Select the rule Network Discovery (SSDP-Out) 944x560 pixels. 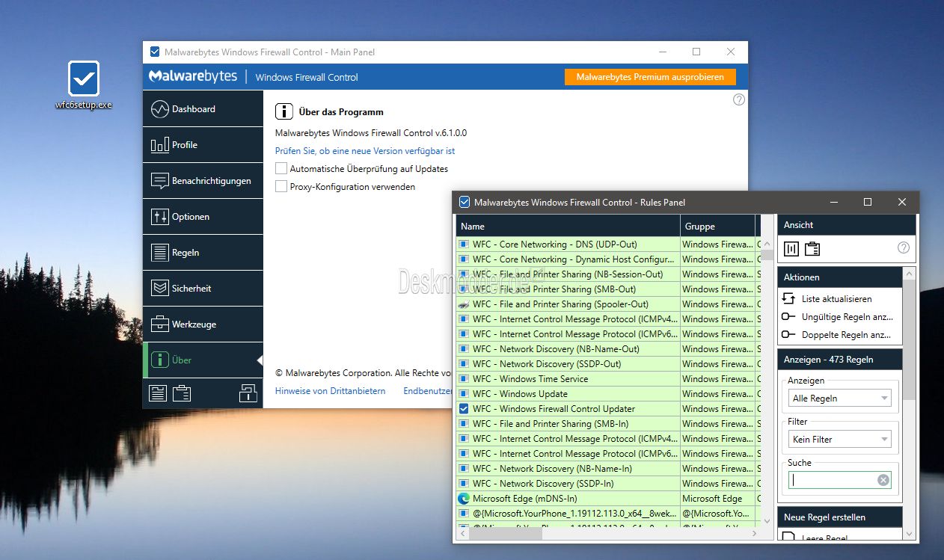[568, 364]
